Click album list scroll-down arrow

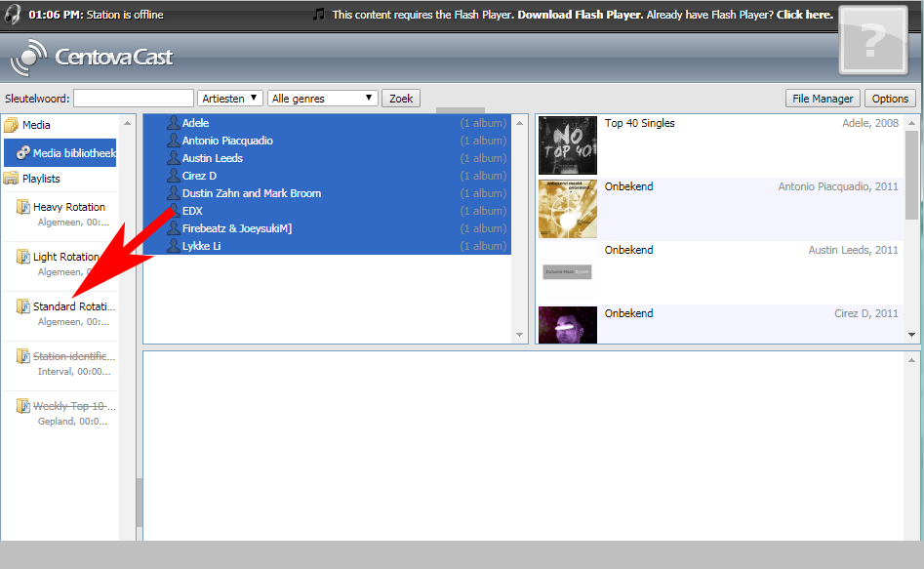(911, 335)
